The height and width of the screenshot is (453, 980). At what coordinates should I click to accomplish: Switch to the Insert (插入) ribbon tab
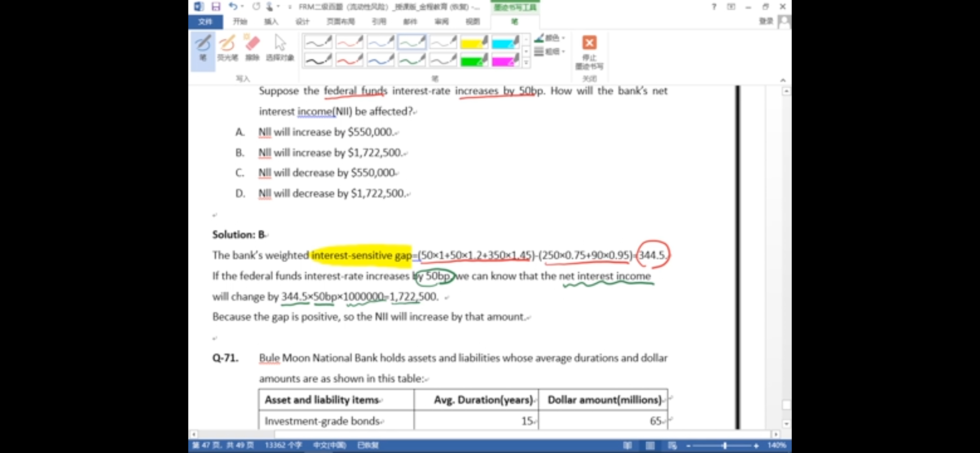[271, 21]
